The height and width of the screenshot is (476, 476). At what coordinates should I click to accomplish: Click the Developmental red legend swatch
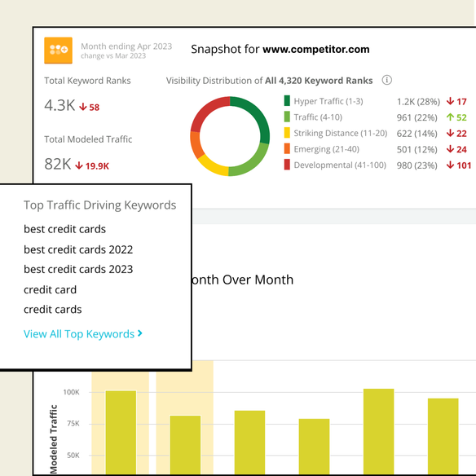point(287,165)
